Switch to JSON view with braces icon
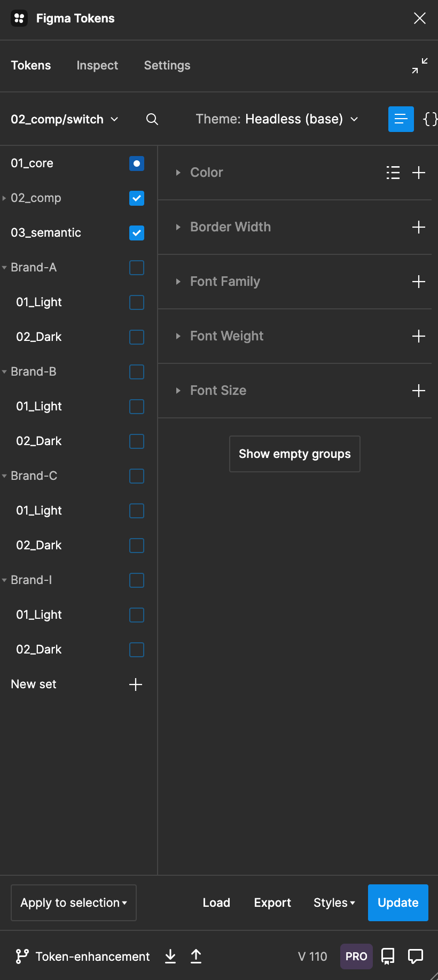The image size is (438, 980). (x=430, y=119)
